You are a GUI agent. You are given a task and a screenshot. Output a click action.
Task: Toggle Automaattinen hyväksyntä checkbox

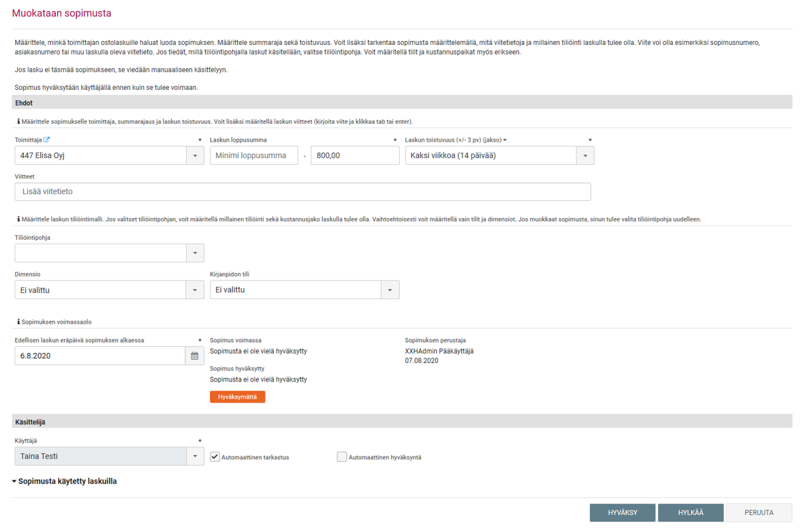coord(342,456)
